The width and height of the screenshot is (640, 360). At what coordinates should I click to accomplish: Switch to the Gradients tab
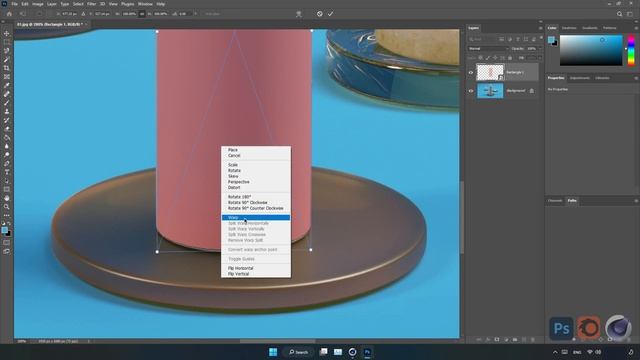pos(589,28)
